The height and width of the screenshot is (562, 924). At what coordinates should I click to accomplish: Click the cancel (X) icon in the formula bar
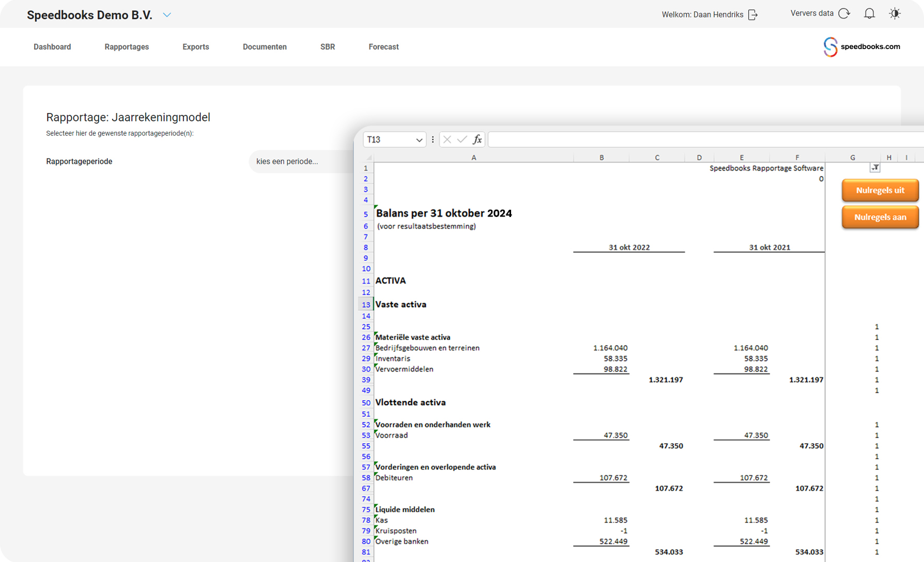[447, 139]
